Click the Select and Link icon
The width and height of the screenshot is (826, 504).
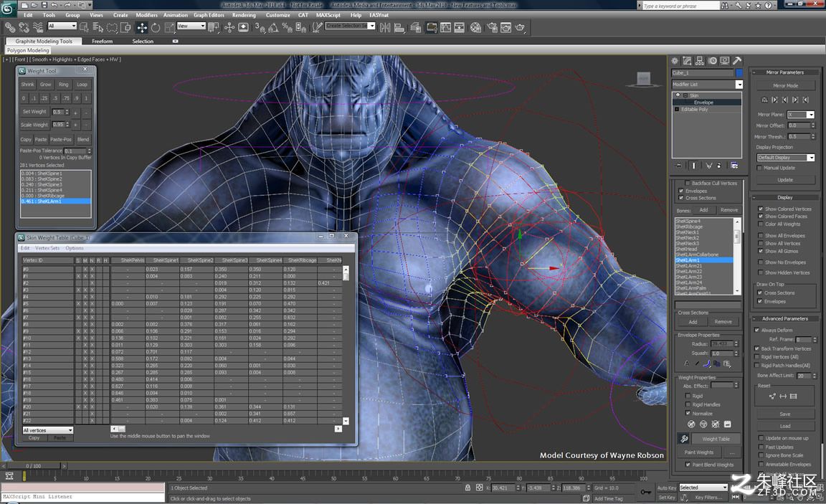pos(10,27)
